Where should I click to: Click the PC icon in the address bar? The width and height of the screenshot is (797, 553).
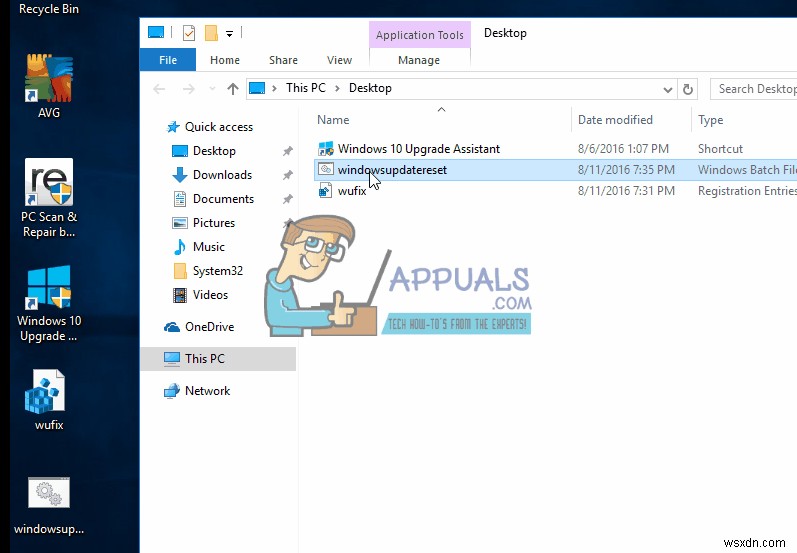[x=257, y=88]
